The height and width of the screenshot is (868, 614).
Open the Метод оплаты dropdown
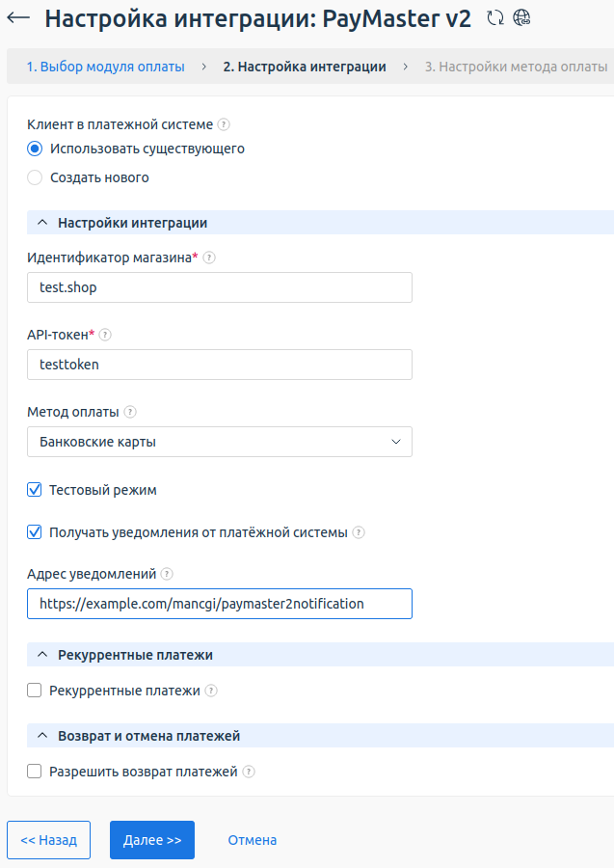[x=220, y=442]
